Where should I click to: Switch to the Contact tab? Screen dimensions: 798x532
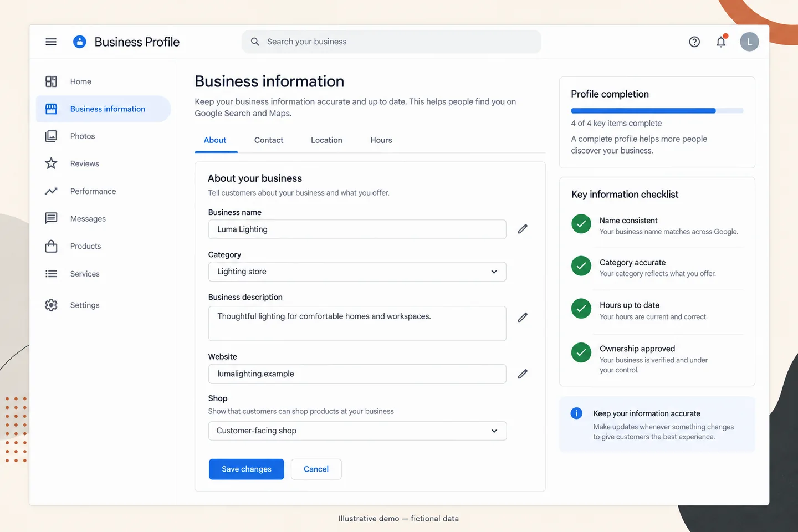point(269,140)
